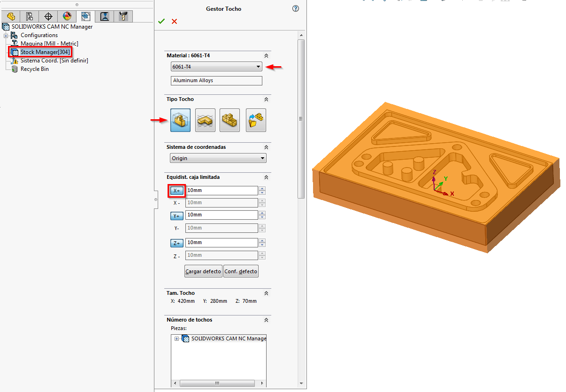The width and height of the screenshot is (566, 392).
Task: Select the crosshair target toolbar icon
Action: pyautogui.click(x=47, y=16)
